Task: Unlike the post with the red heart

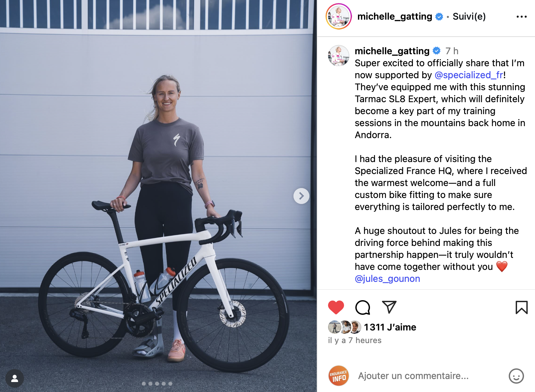Action: pos(336,307)
